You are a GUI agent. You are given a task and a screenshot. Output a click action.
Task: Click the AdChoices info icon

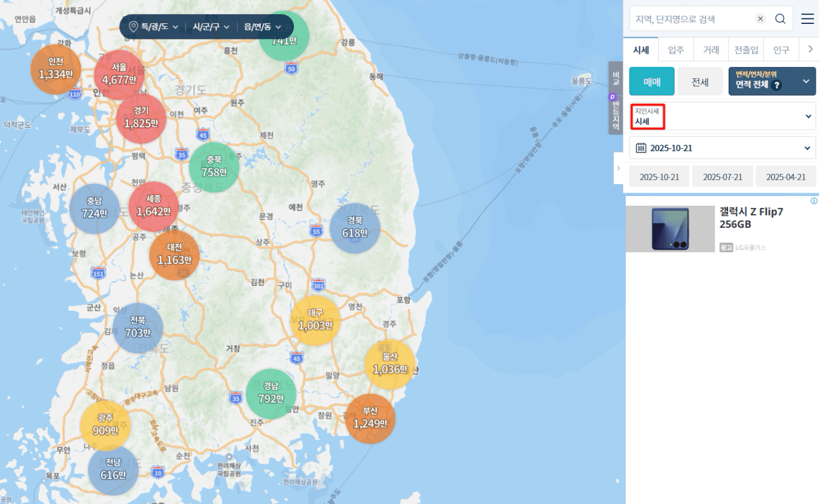814,201
